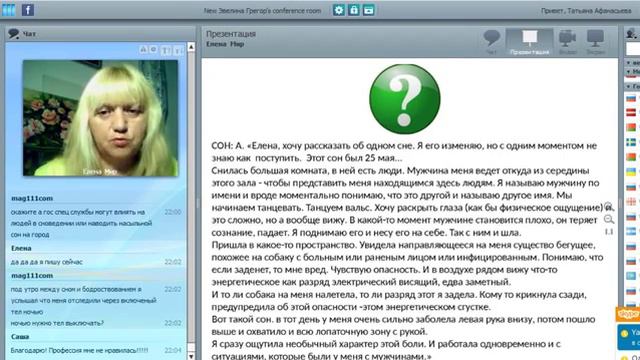
Task: Click the 22:00 timestamp in chat
Action: click(173, 212)
